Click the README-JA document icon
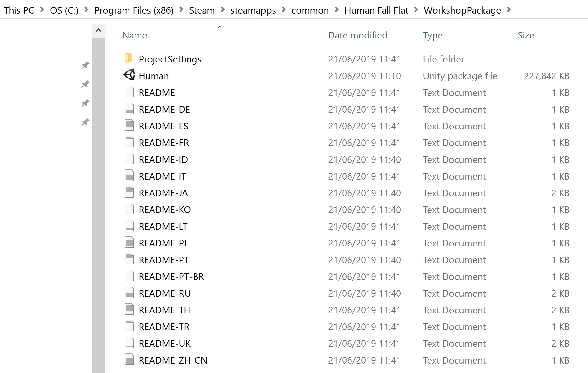Screen dimensions: 588x373 [129, 192]
